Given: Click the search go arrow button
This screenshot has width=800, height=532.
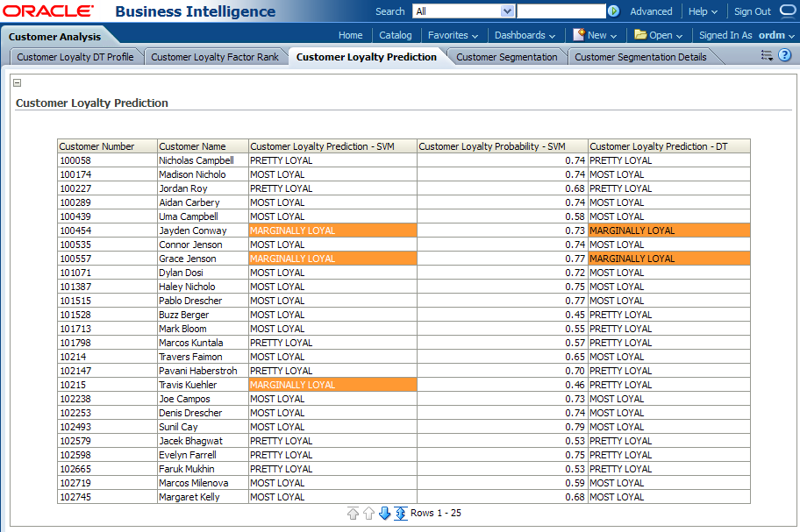Looking at the screenshot, I should (613, 11).
